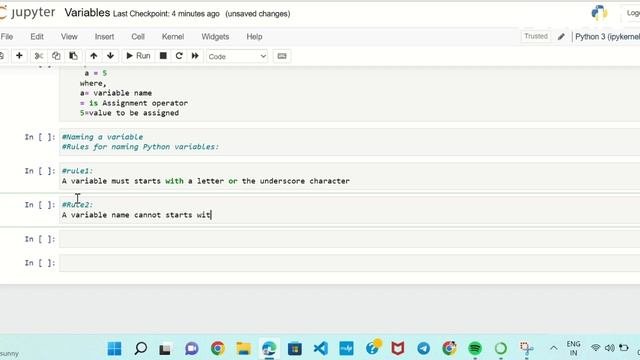Screen dimensions: 640x360
Task: Select the #rule1 cell via its In [ ] prompt
Action: (x=39, y=171)
